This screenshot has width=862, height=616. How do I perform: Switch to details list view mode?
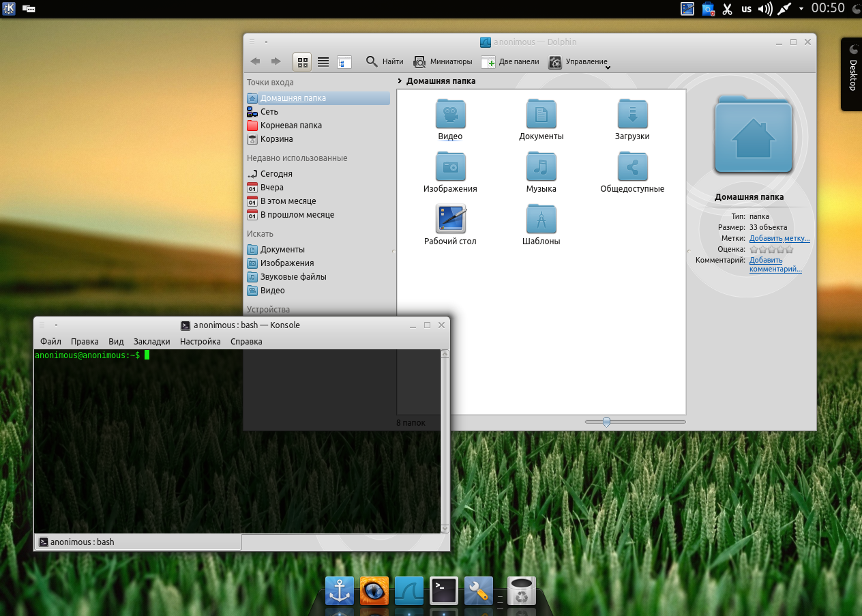tap(323, 61)
